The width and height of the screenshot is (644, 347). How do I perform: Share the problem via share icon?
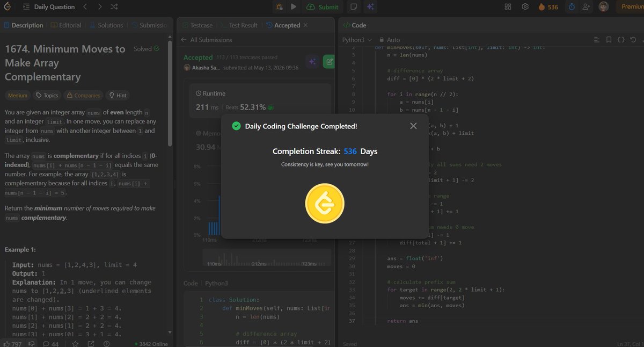pos(91,344)
